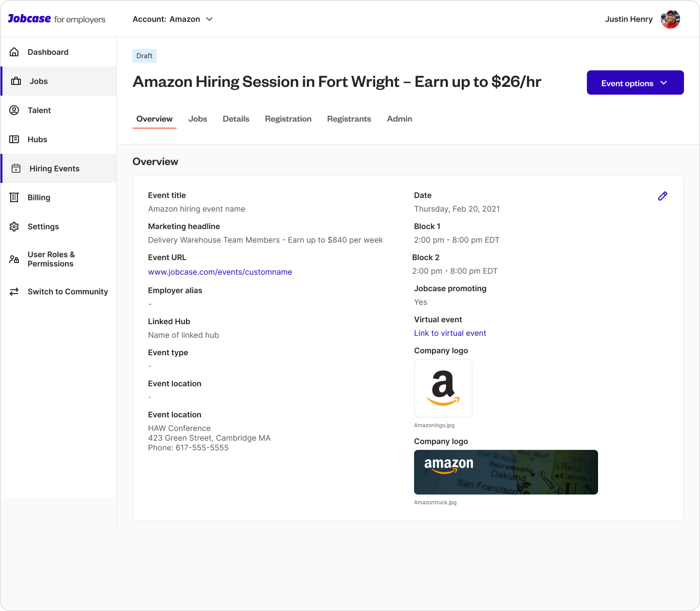Click the Hubs sidebar icon
Screen dimensions: 700x611
pyautogui.click(x=14, y=139)
